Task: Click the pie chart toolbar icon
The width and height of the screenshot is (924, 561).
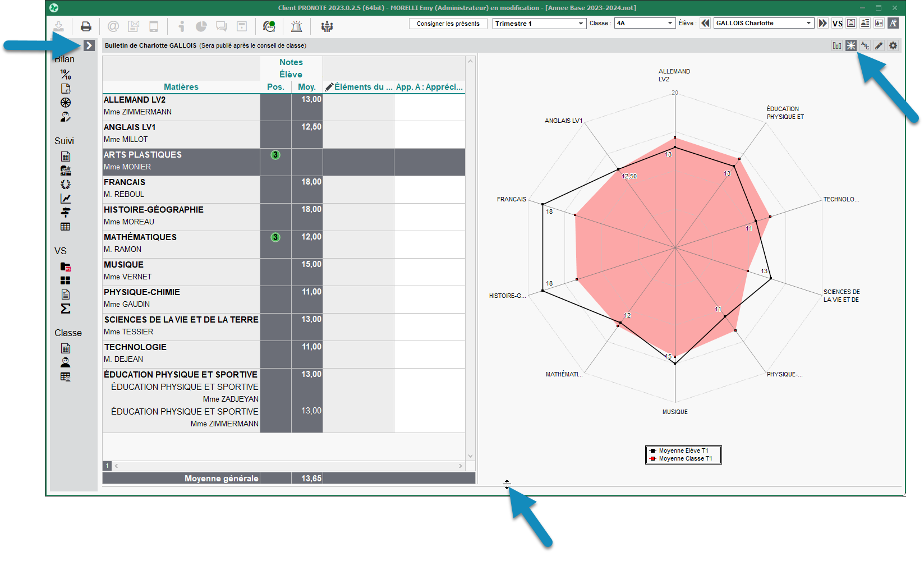Action: [x=201, y=26]
